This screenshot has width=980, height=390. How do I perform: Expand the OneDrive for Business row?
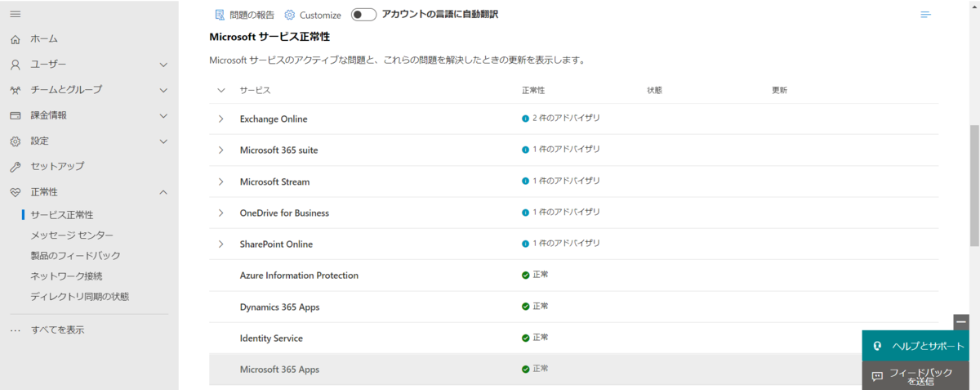point(220,213)
